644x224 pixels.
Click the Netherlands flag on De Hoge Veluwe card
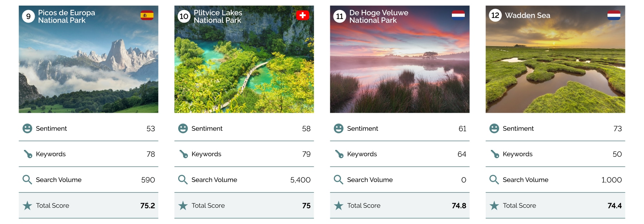click(458, 15)
